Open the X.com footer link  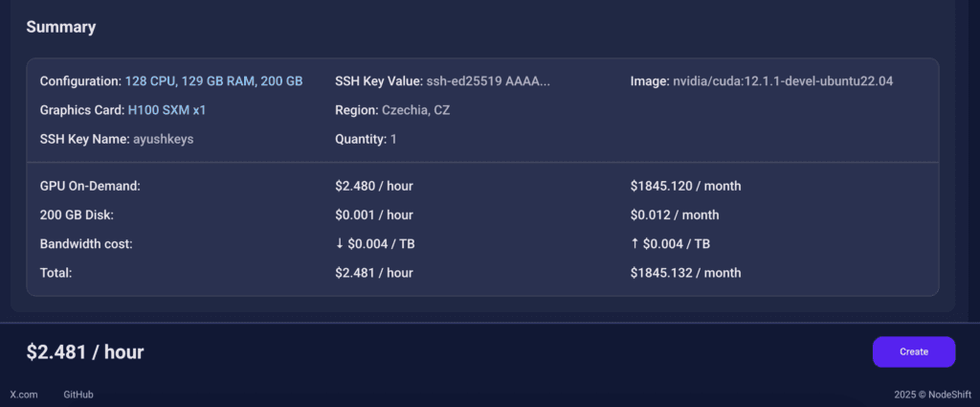[x=23, y=395]
